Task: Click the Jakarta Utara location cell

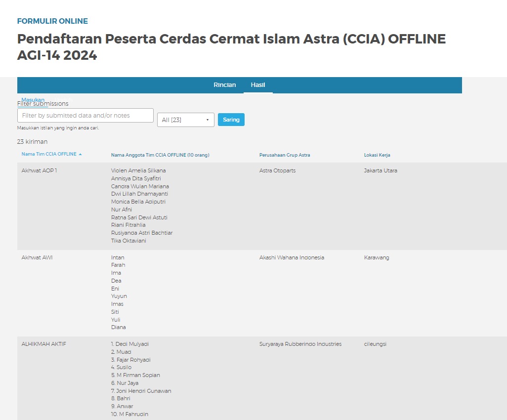Action: [x=380, y=170]
